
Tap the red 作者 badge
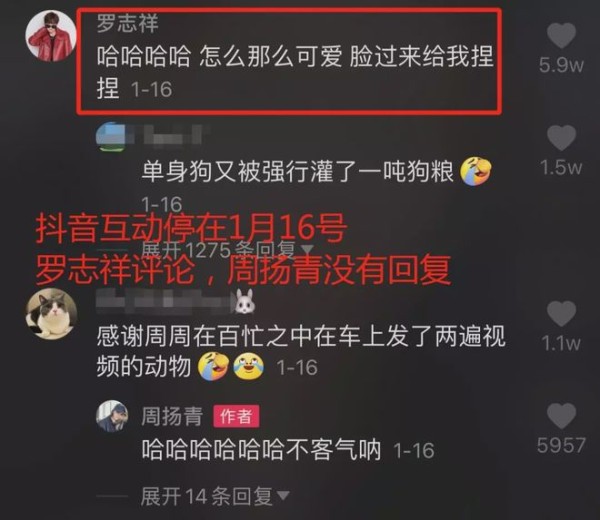click(236, 416)
